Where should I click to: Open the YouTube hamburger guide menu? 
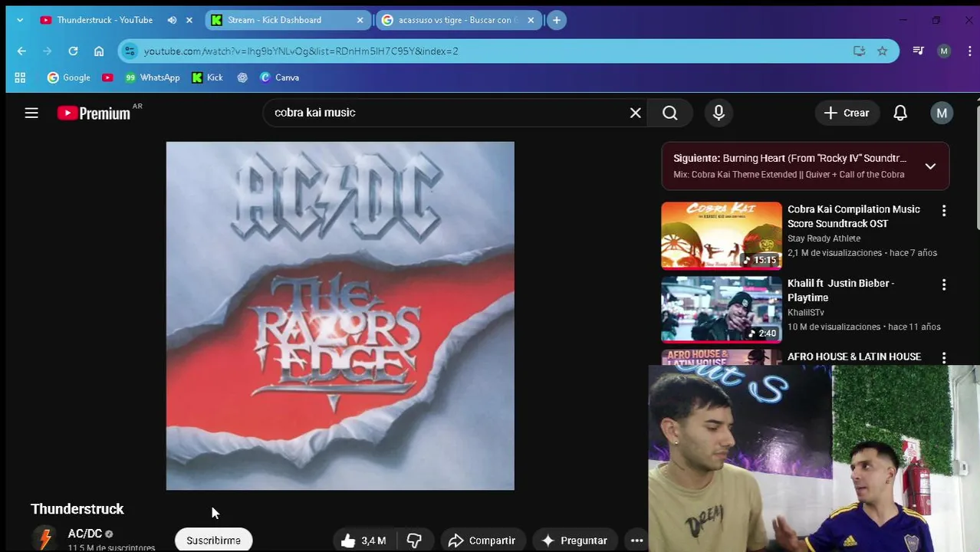[31, 113]
